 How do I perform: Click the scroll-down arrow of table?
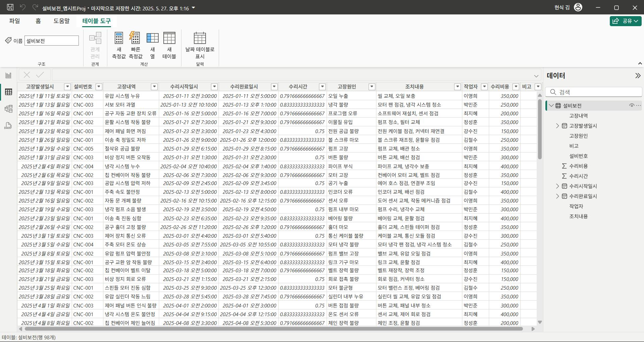(x=540, y=322)
